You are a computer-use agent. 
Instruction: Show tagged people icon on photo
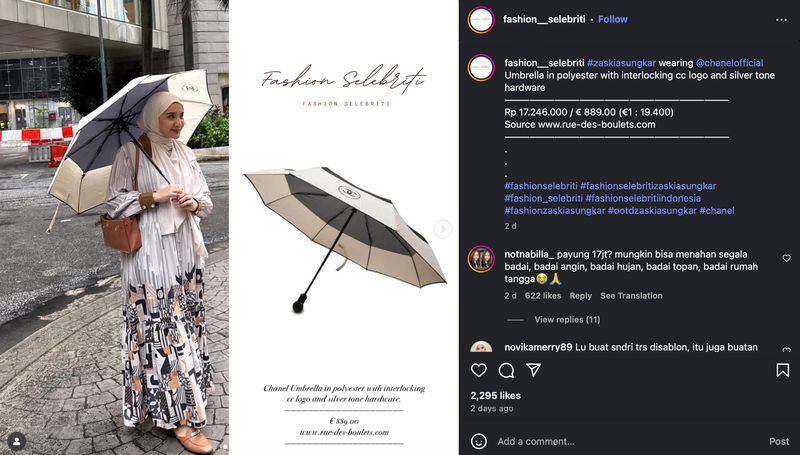click(16, 442)
